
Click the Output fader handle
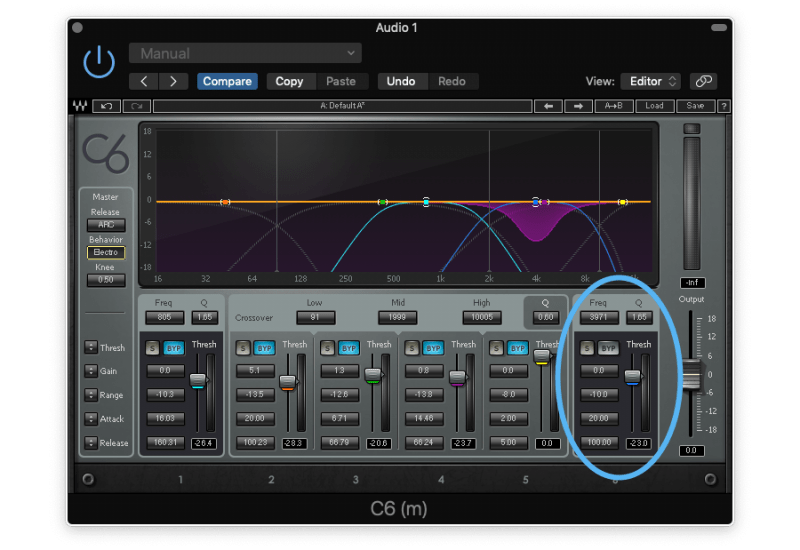pos(692,375)
